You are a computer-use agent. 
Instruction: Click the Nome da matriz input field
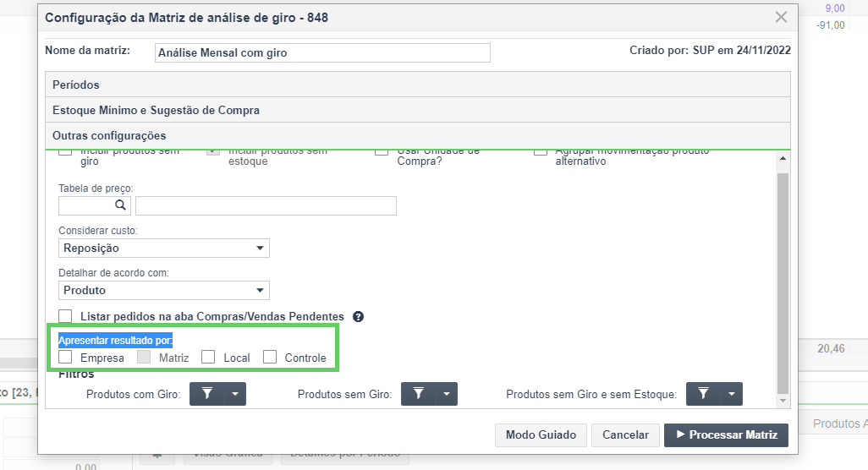click(x=322, y=52)
